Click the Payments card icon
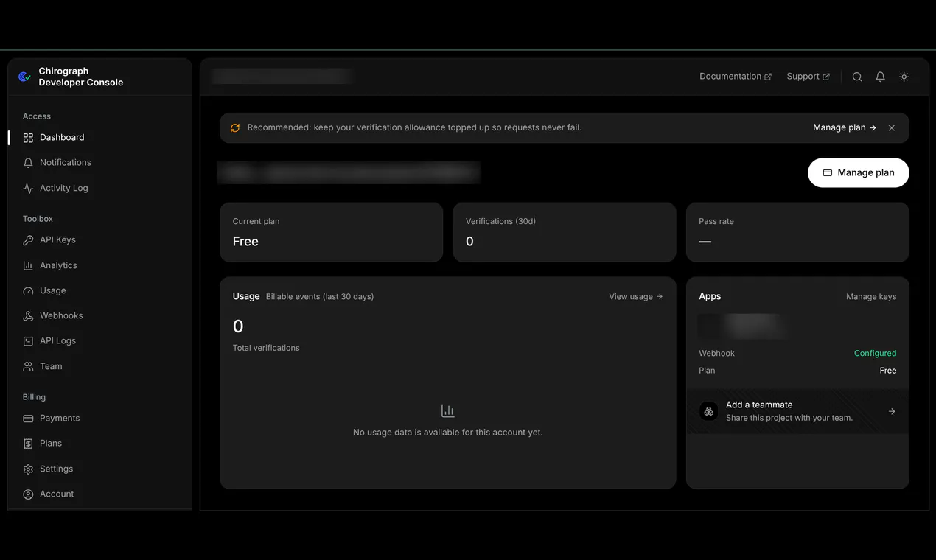 [28, 419]
